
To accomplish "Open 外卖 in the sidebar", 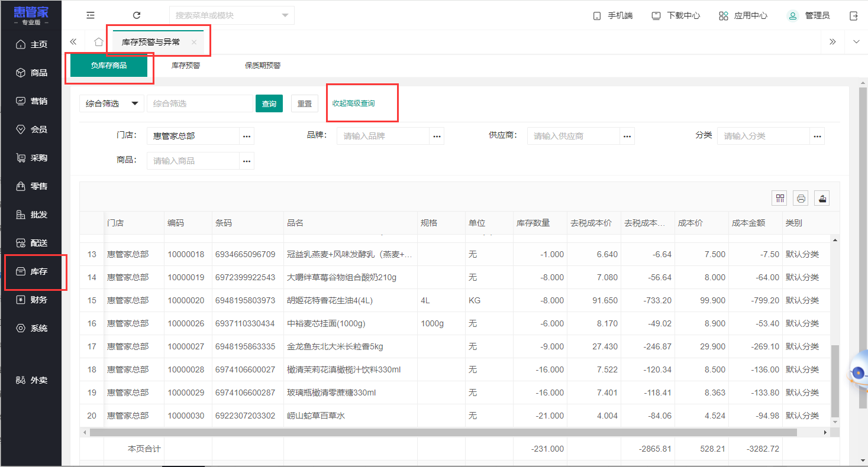I will pos(31,380).
